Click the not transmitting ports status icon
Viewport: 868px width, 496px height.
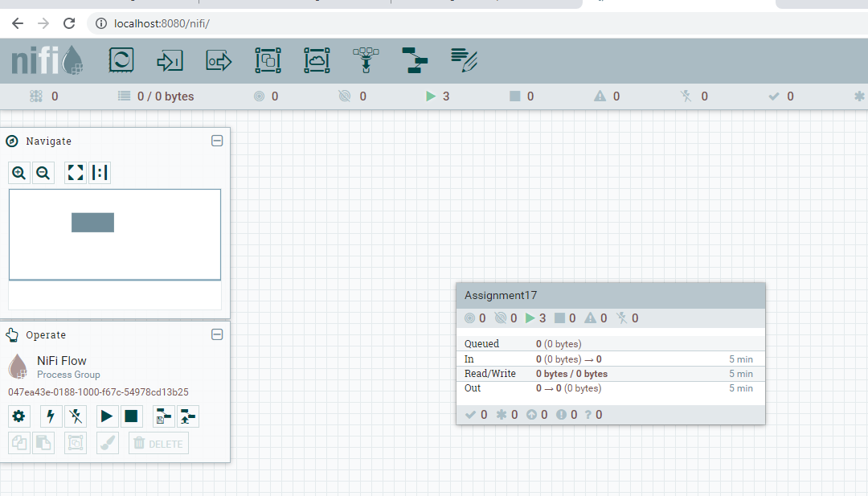(x=344, y=96)
